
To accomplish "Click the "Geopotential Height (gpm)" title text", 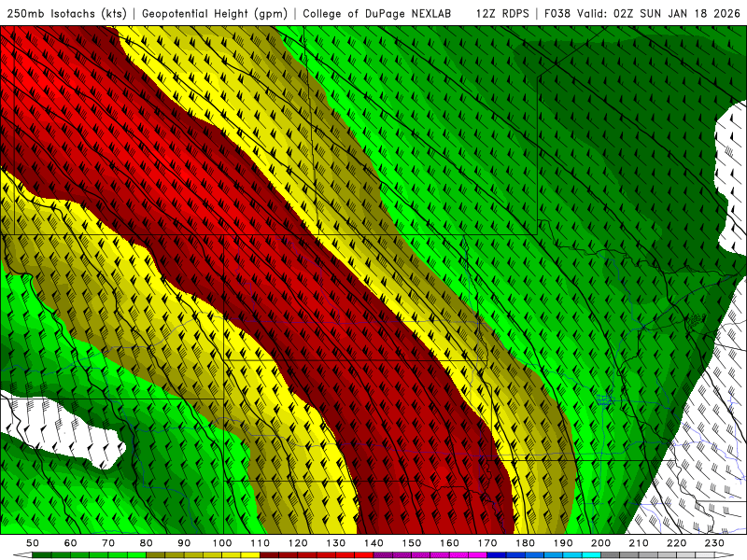I will coord(215,14).
